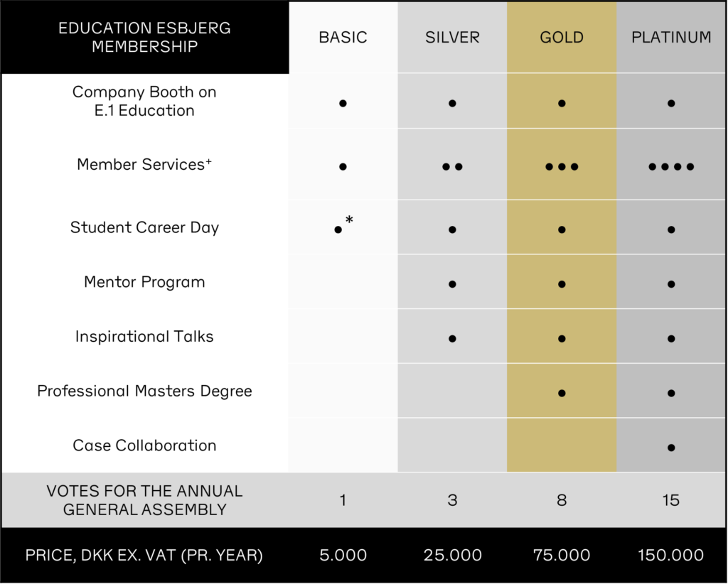
Task: Click Gold's Professional Masters Degree dot
Action: click(x=562, y=393)
